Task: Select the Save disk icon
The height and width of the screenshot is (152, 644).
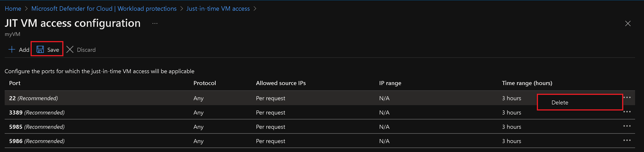Action: 40,49
